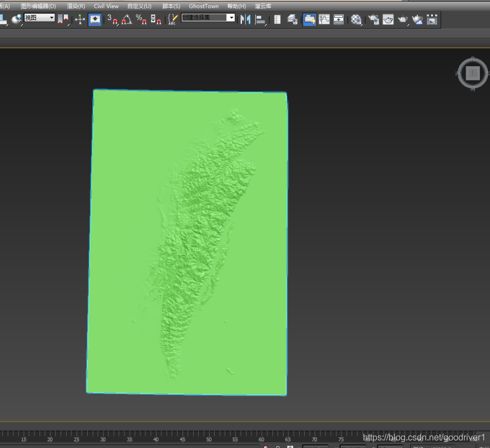The width and height of the screenshot is (490, 448).
Task: Enable Percent Snap toggle
Action: click(141, 19)
